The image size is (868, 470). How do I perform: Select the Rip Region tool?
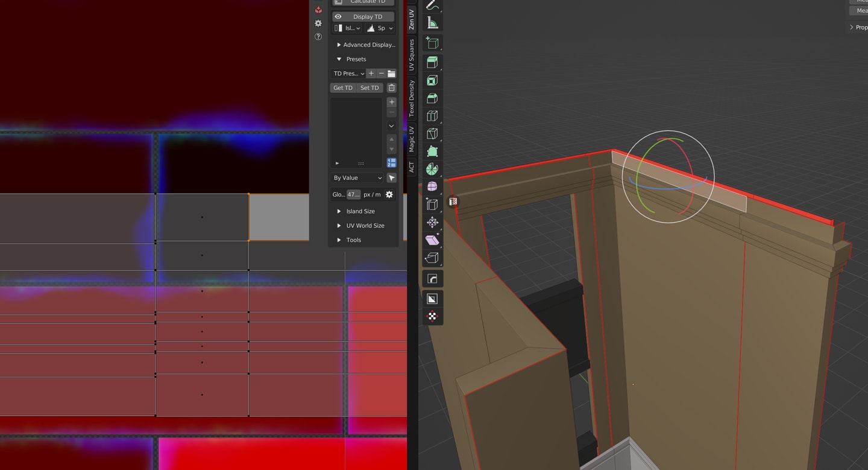click(432, 258)
